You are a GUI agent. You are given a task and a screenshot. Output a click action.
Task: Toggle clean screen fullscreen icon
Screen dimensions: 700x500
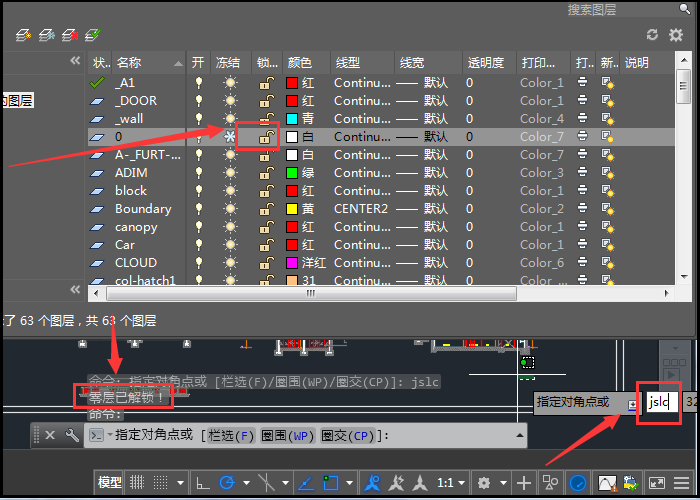click(657, 483)
